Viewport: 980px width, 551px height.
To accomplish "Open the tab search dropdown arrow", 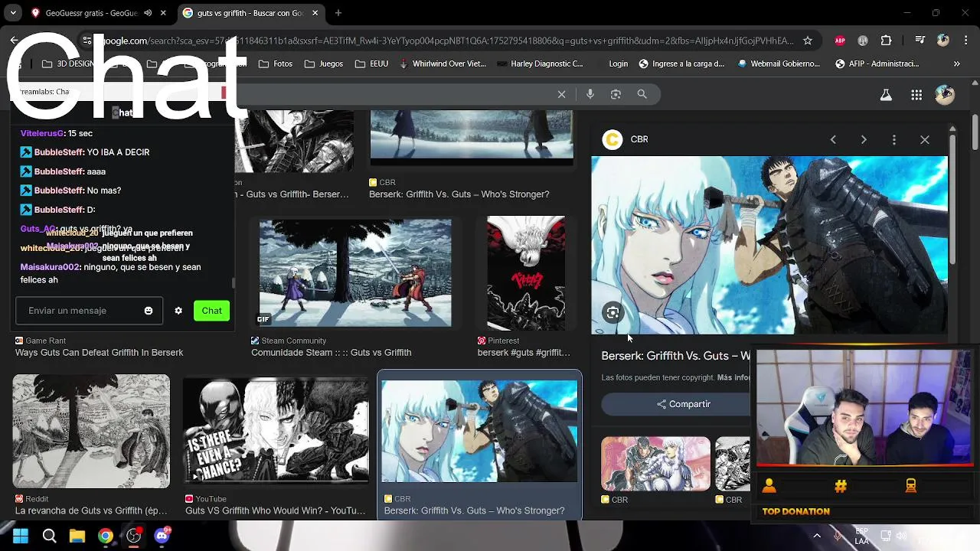I will coord(13,13).
